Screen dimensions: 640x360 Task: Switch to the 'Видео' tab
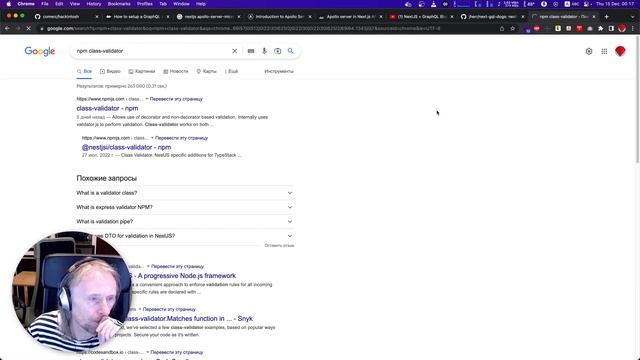tap(110, 71)
